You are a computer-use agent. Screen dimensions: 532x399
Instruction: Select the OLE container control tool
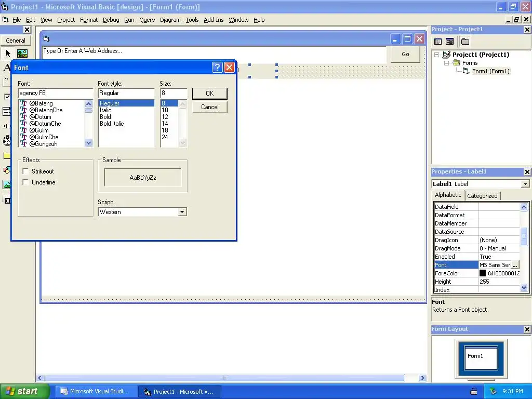[x=6, y=199]
